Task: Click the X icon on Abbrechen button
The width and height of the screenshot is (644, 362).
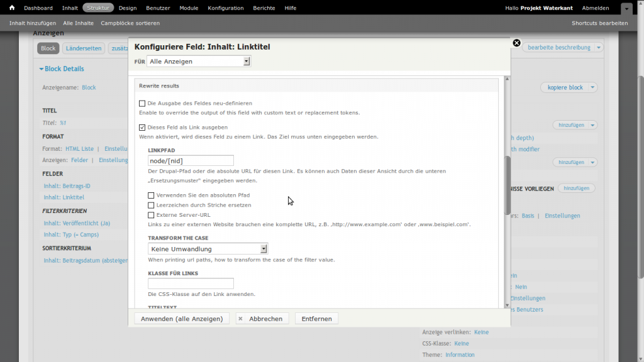Action: click(241, 319)
